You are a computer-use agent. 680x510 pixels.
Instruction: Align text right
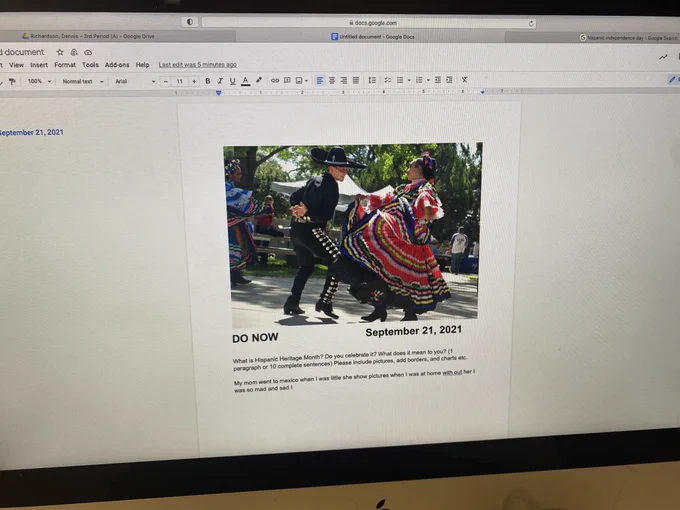tap(344, 80)
